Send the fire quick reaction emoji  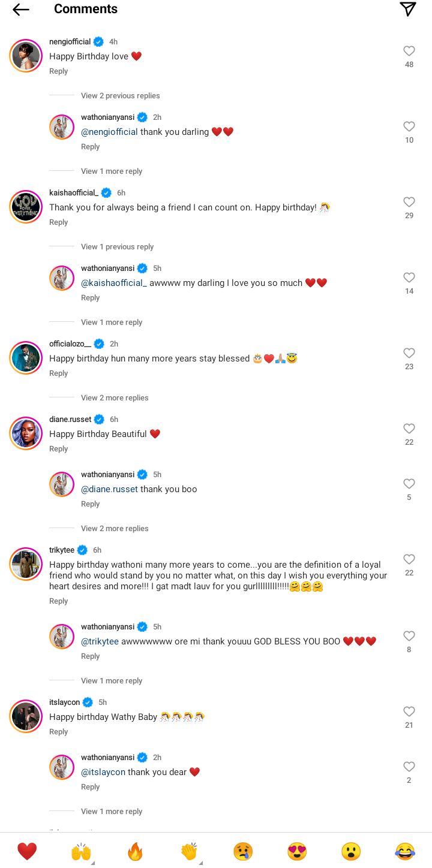coord(135,851)
